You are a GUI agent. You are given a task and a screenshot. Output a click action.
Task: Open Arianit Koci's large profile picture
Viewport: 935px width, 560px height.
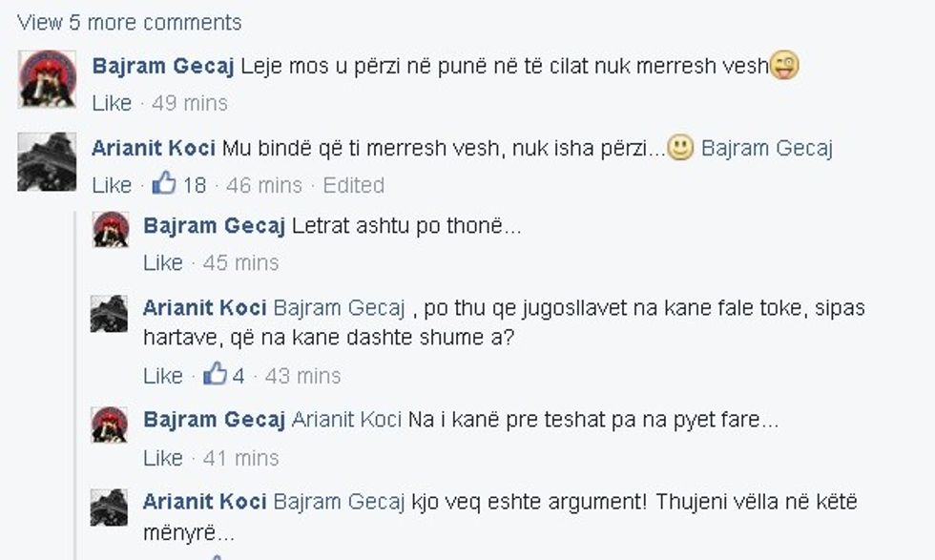point(47,161)
